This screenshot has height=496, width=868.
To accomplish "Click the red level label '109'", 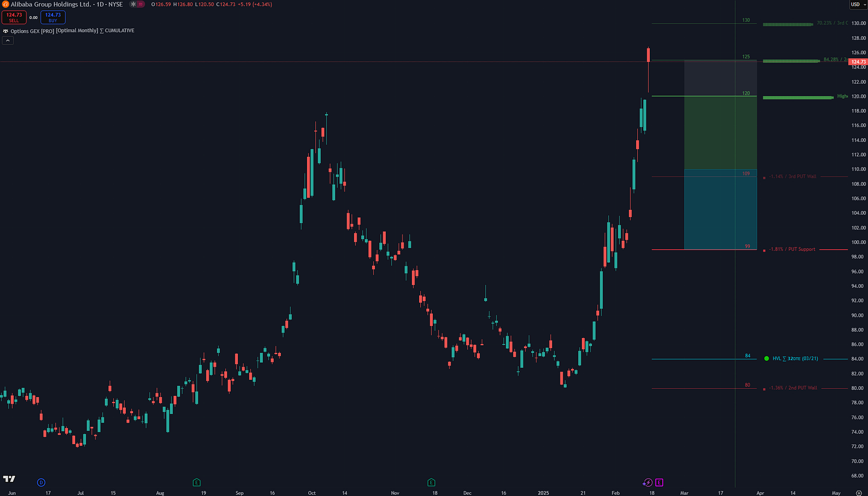I will click(746, 173).
